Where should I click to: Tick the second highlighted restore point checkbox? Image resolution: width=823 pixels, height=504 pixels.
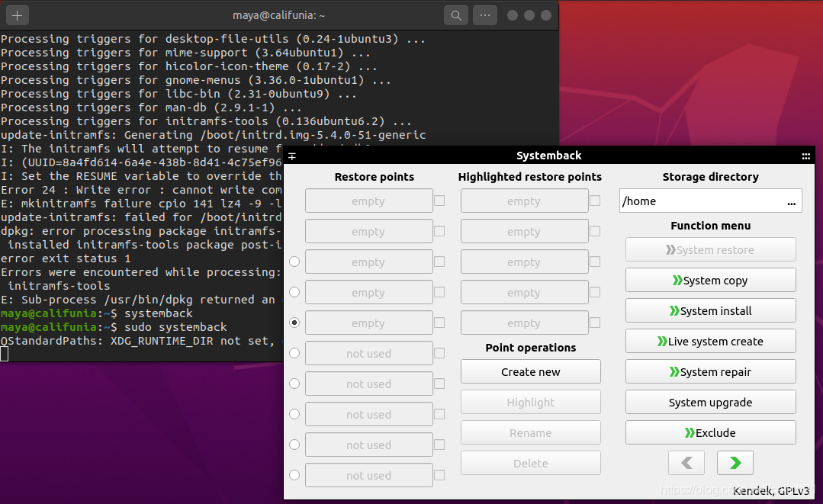point(595,231)
